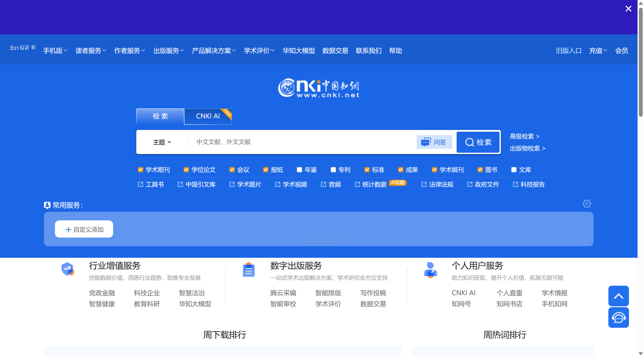Open the 主题 search field dropdown

(x=162, y=142)
